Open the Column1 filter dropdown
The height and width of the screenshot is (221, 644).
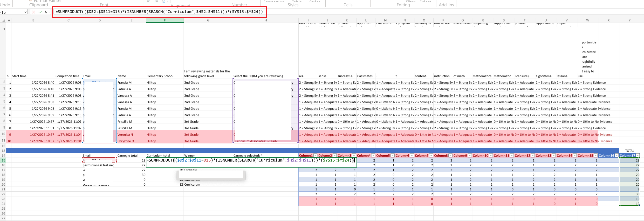(x=315, y=156)
